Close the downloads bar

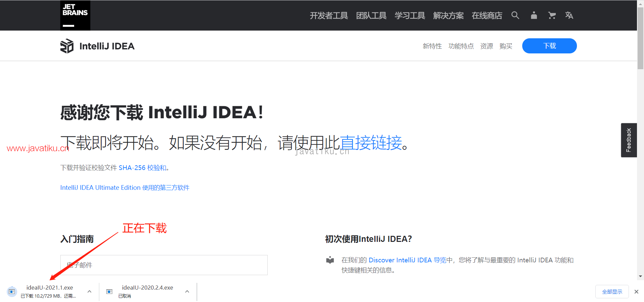click(636, 292)
